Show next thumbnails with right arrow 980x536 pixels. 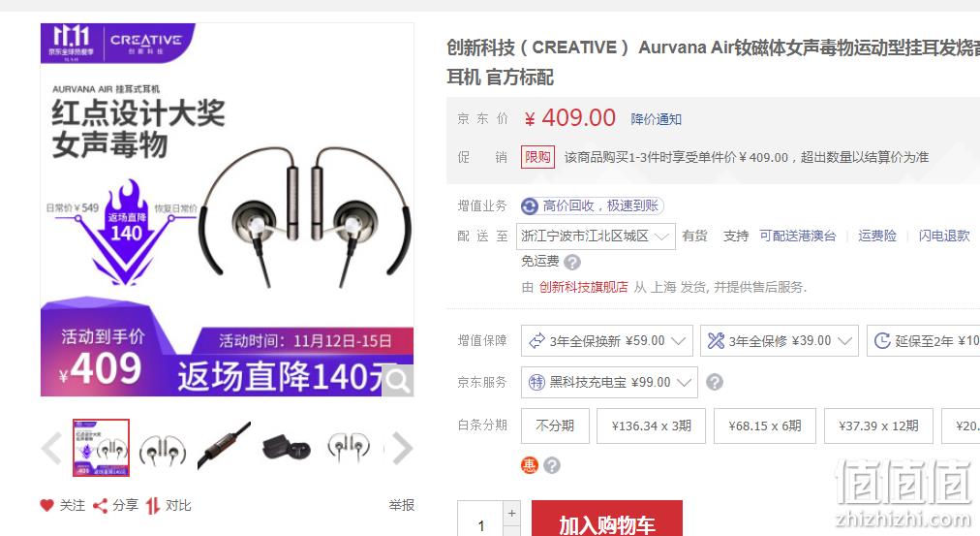coord(402,448)
